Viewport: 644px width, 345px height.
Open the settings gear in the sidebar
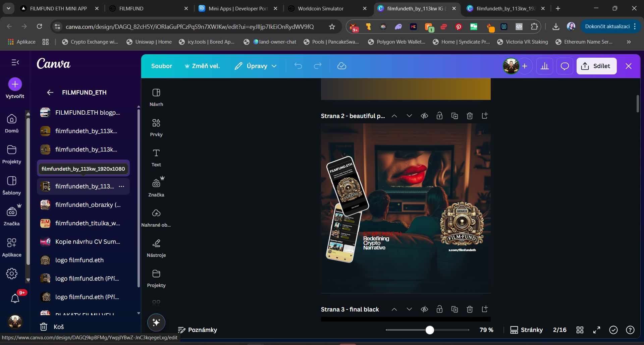point(12,274)
